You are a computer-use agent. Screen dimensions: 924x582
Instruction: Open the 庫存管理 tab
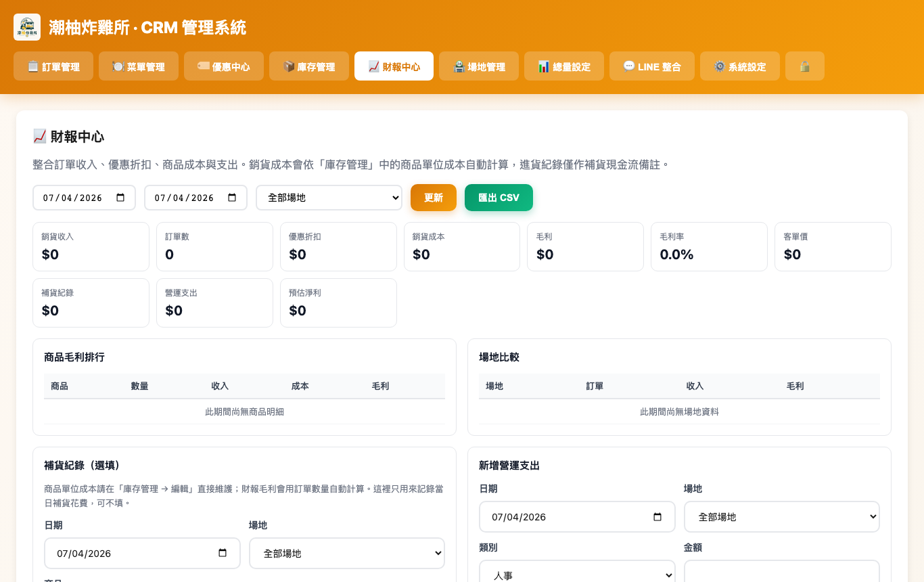tap(309, 66)
